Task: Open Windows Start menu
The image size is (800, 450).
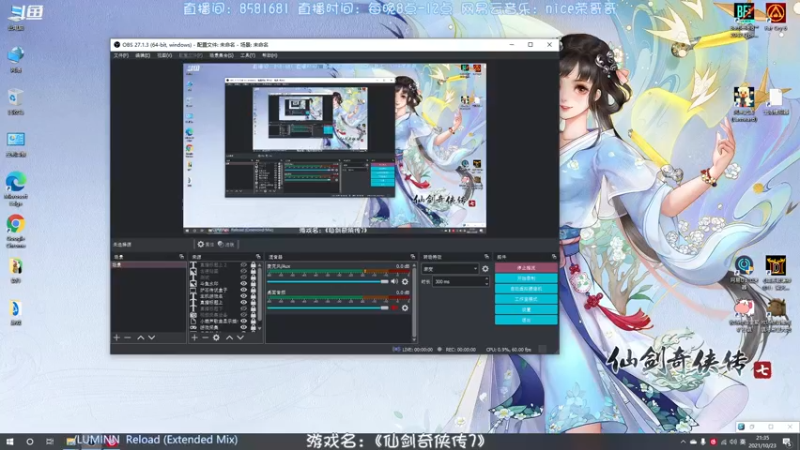Action: tap(10, 442)
